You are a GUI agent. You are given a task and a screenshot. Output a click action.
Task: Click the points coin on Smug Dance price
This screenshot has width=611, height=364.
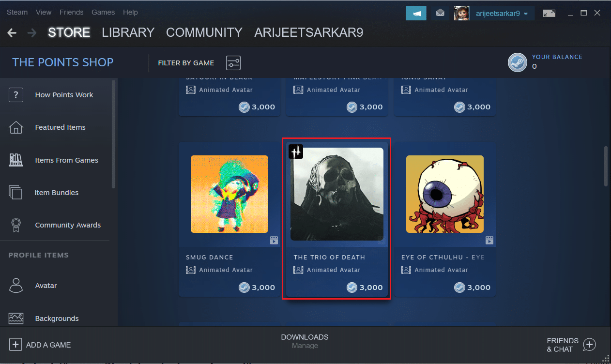tap(244, 288)
